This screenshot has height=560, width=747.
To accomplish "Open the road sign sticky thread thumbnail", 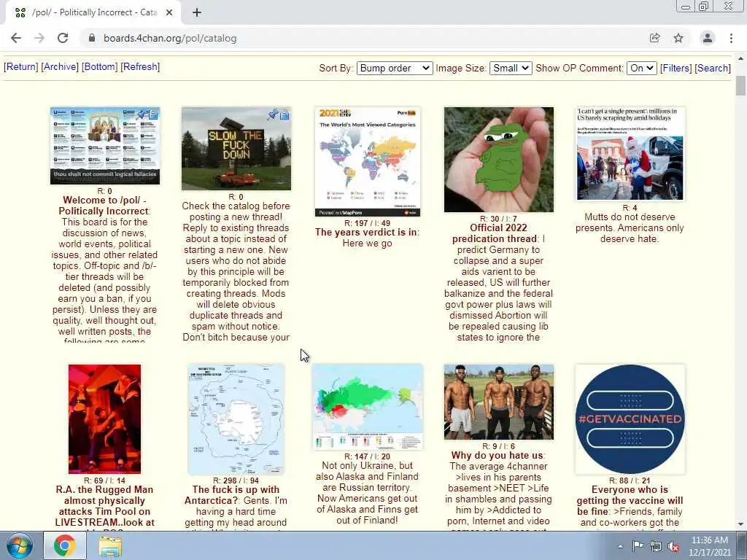I will tap(236, 149).
